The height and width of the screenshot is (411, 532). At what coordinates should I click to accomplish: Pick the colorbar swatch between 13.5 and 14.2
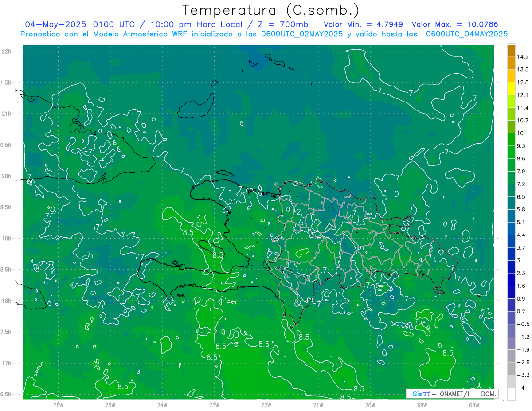pos(511,63)
